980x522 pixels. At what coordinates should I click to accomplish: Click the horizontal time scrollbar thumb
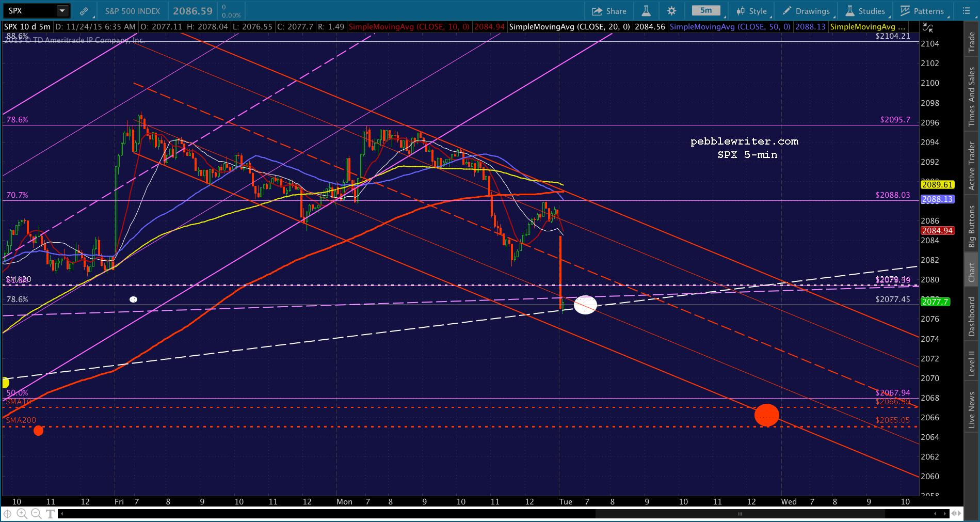click(x=740, y=514)
